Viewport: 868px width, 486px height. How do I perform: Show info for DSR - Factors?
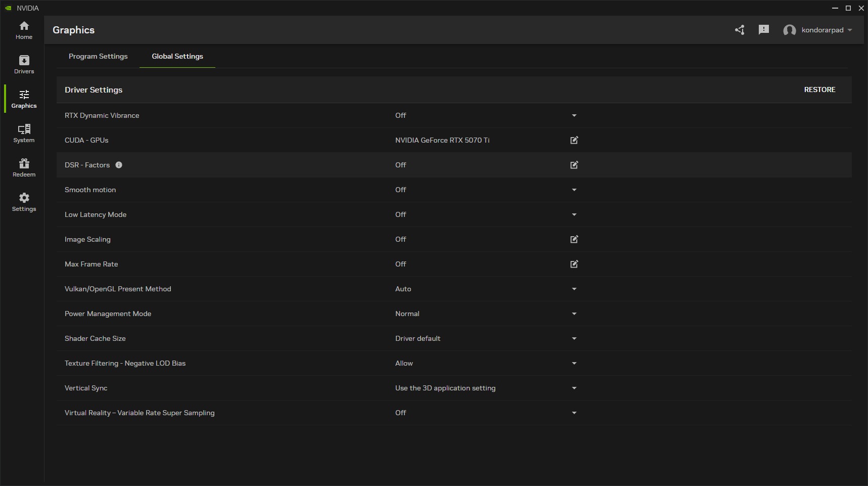tap(119, 165)
